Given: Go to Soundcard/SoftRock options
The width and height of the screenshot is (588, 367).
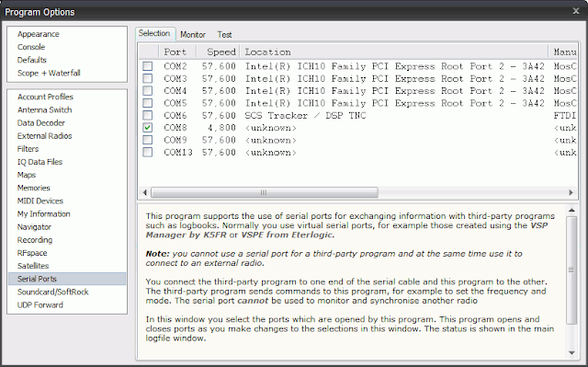Looking at the screenshot, I should click(53, 292).
